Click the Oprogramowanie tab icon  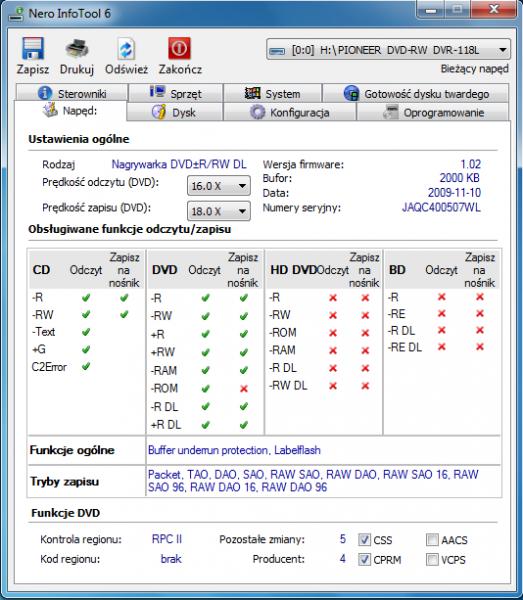(391, 112)
